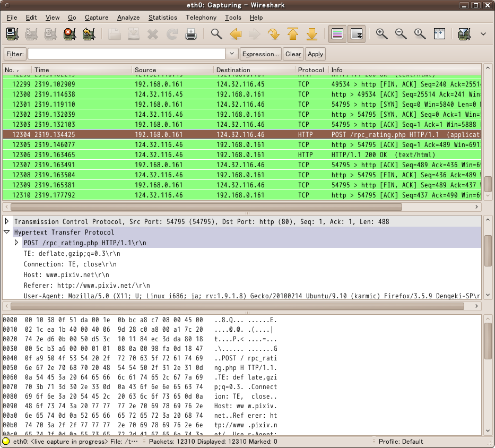Image resolution: width=495 pixels, height=448 pixels.
Task: Zoom in on packet text
Action: point(381,35)
